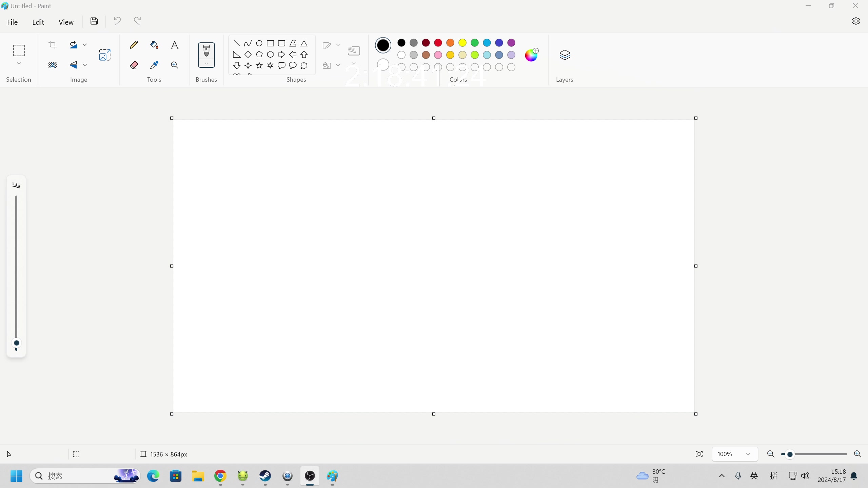This screenshot has width=868, height=488.
Task: Choose the Triangle shape
Action: 304,43
